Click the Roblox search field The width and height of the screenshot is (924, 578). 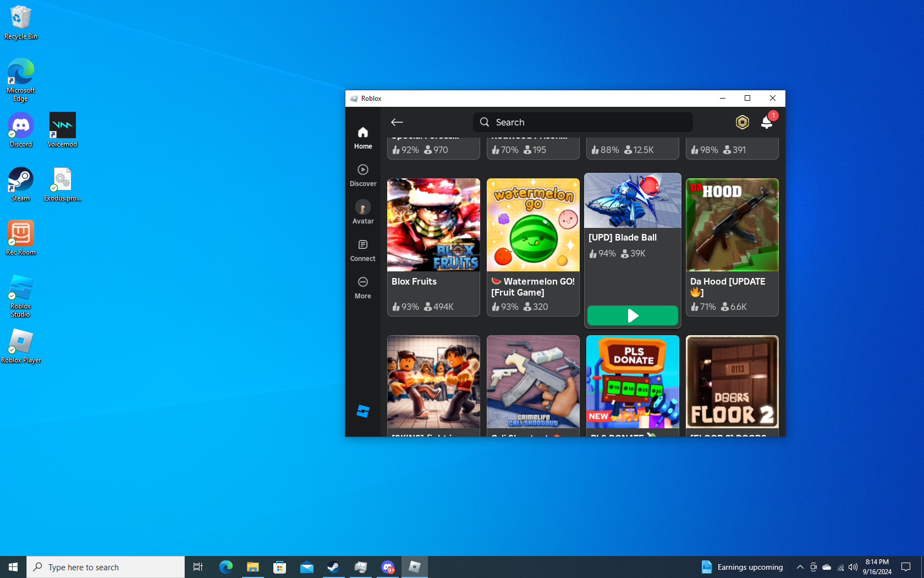pyautogui.click(x=583, y=122)
